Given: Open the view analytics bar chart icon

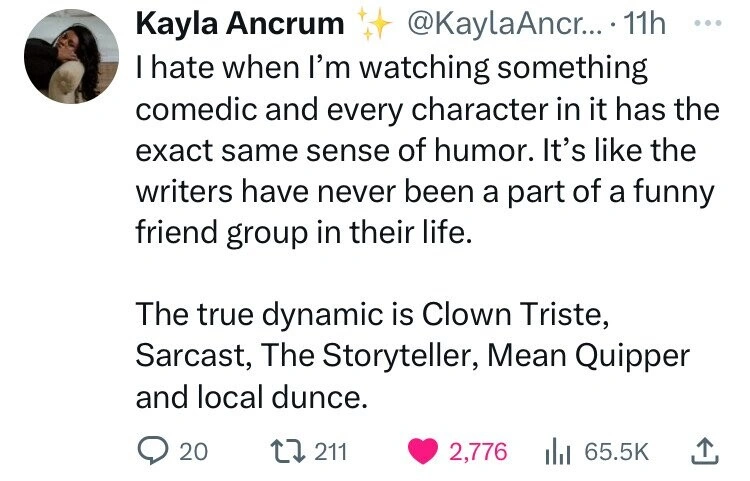Looking at the screenshot, I should click(x=564, y=450).
